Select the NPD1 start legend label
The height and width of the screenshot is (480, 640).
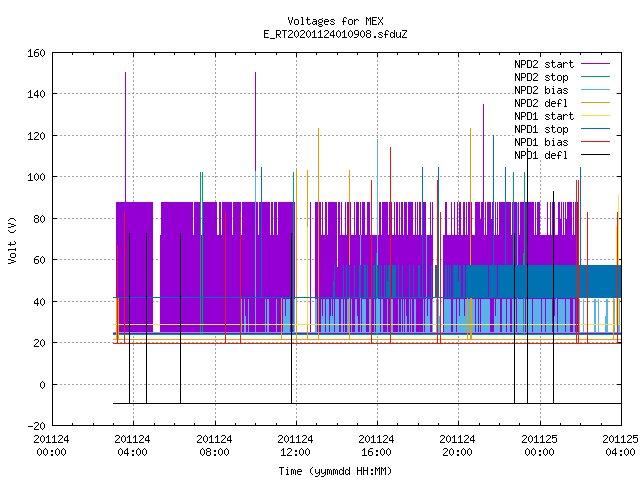tap(544, 116)
